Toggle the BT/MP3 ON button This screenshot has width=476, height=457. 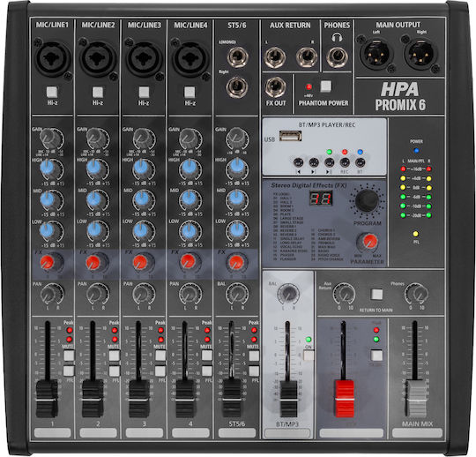click(x=309, y=356)
